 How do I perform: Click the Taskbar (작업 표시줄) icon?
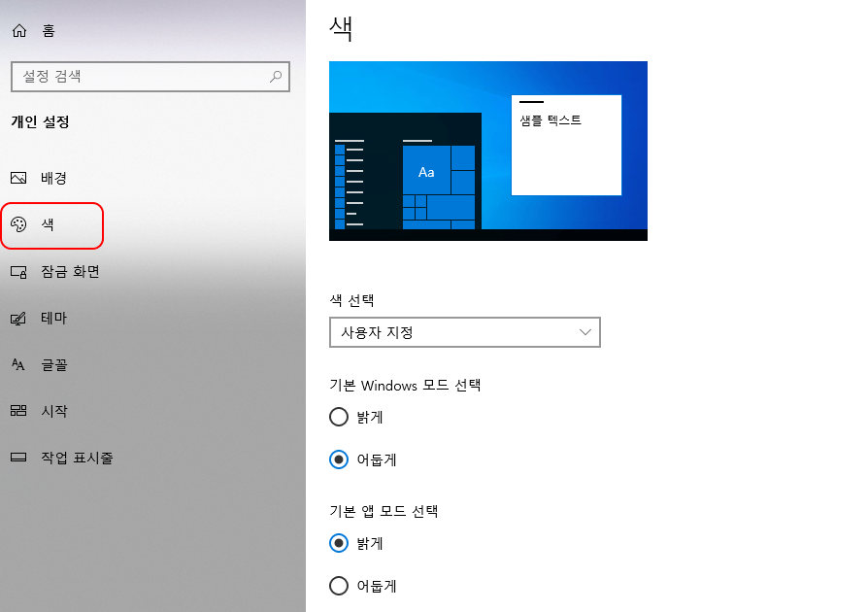18,458
